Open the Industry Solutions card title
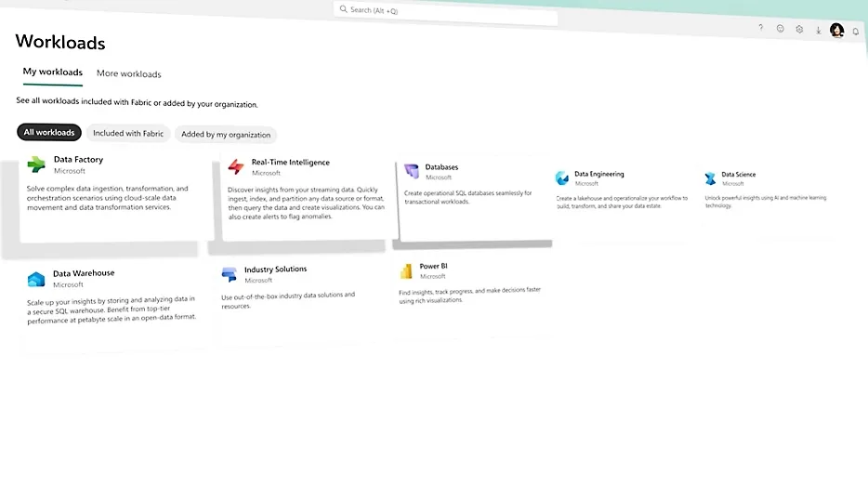The image size is (868, 488). (276, 270)
